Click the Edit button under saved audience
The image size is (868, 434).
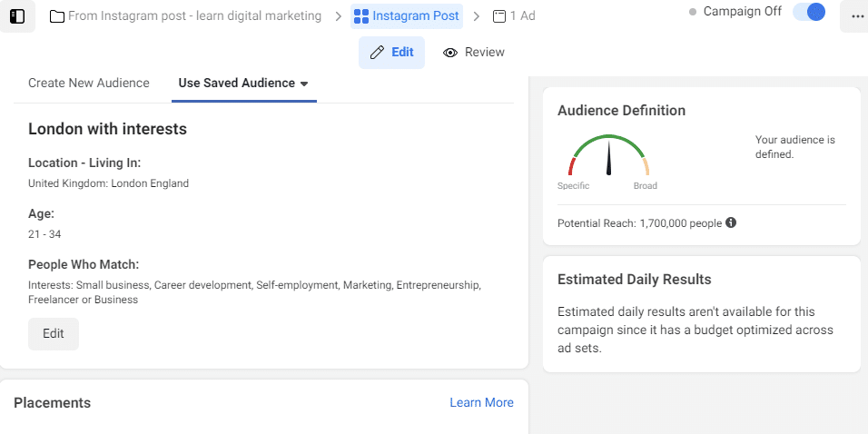click(54, 334)
